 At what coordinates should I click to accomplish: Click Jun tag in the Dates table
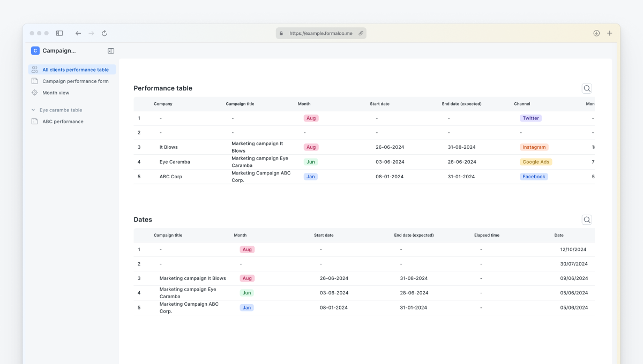click(x=246, y=293)
